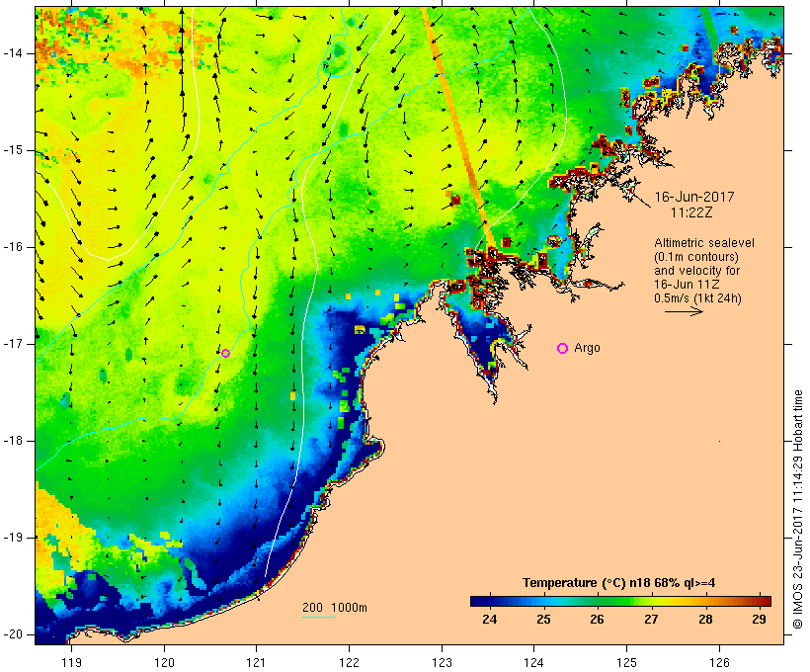Click the longitude axis label 120
This screenshot has height=672, width=810.
pos(164,662)
